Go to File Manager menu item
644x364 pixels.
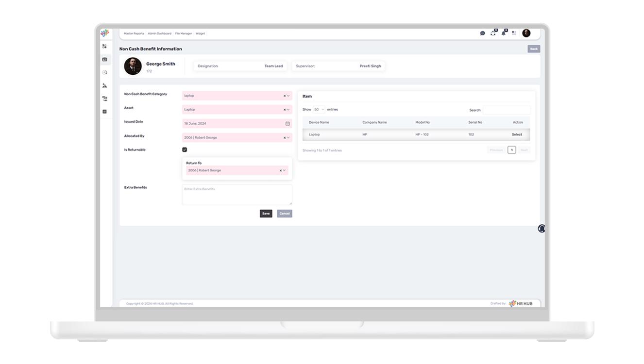pyautogui.click(x=184, y=33)
